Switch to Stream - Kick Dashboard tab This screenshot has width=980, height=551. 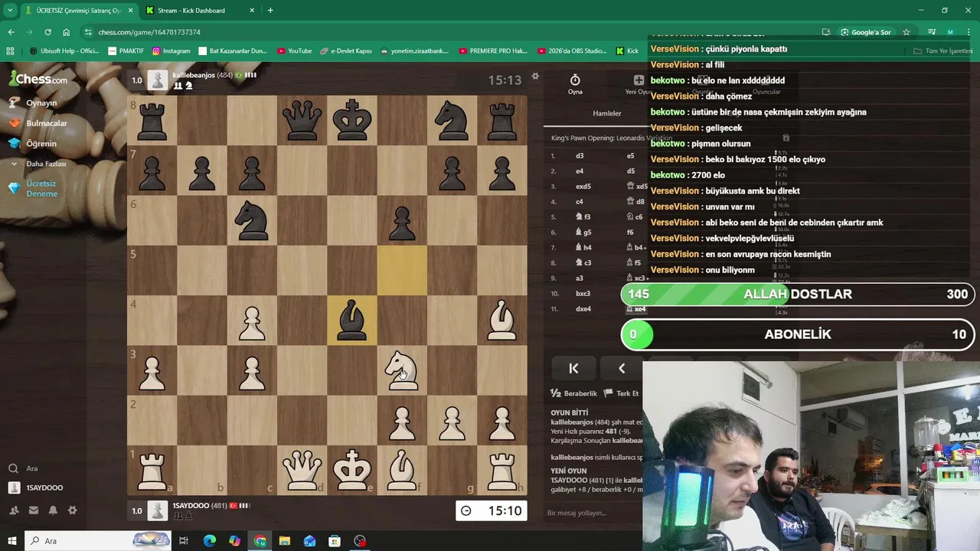point(199,11)
